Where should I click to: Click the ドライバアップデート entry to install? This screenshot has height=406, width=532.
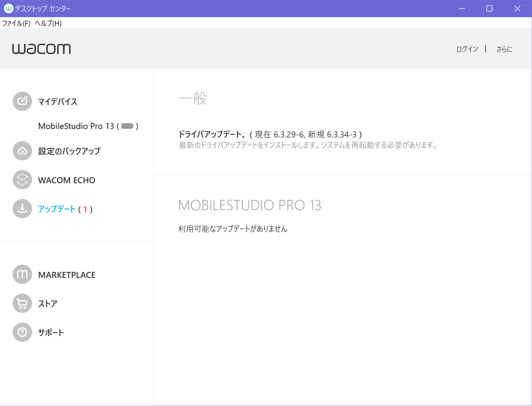click(270, 134)
